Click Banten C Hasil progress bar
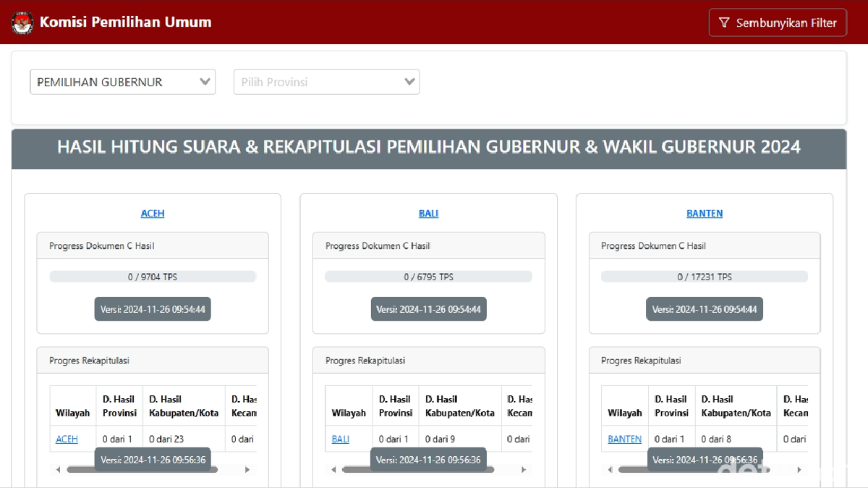 [705, 277]
